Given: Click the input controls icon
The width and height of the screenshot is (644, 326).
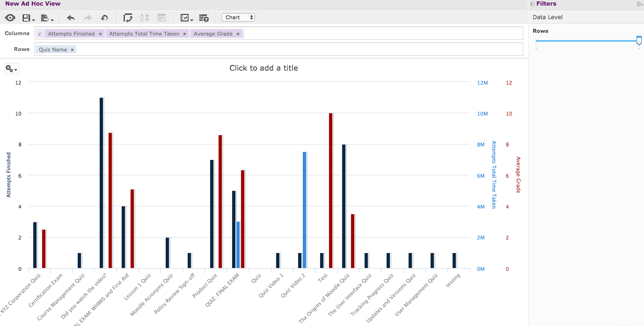Looking at the screenshot, I should [161, 18].
